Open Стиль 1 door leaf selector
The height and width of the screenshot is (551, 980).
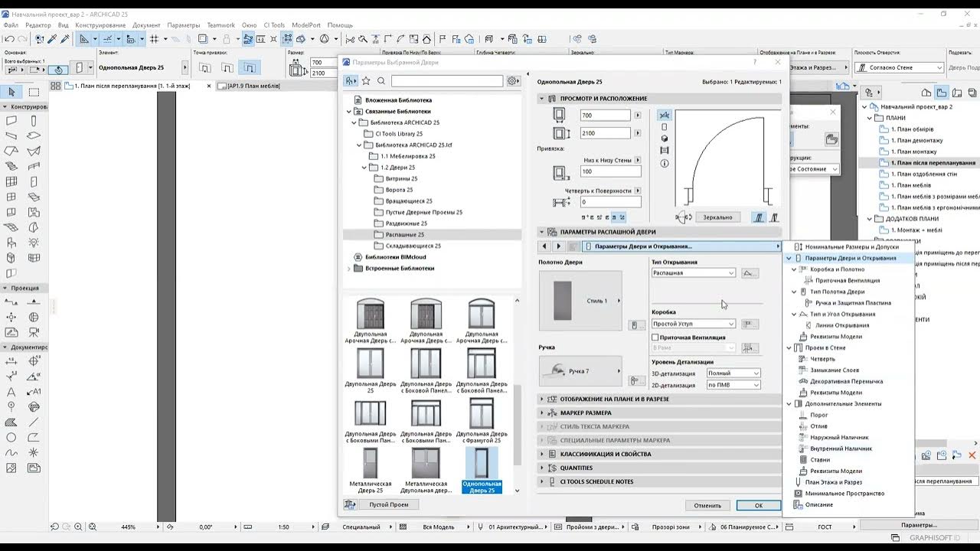click(580, 301)
